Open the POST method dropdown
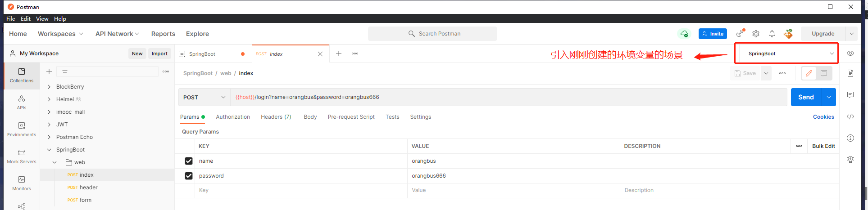 (x=204, y=97)
